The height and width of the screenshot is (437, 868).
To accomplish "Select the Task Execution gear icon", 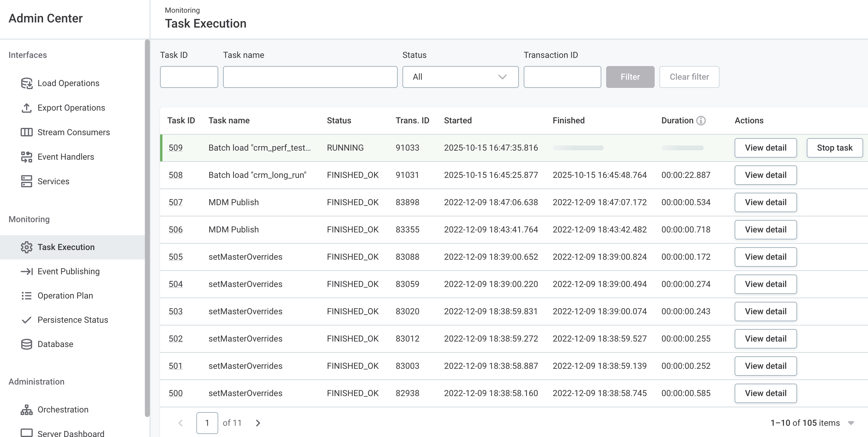I will point(26,247).
